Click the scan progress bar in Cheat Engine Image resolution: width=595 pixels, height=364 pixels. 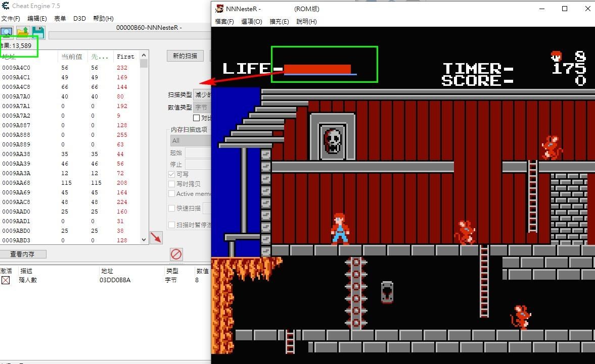point(129,36)
